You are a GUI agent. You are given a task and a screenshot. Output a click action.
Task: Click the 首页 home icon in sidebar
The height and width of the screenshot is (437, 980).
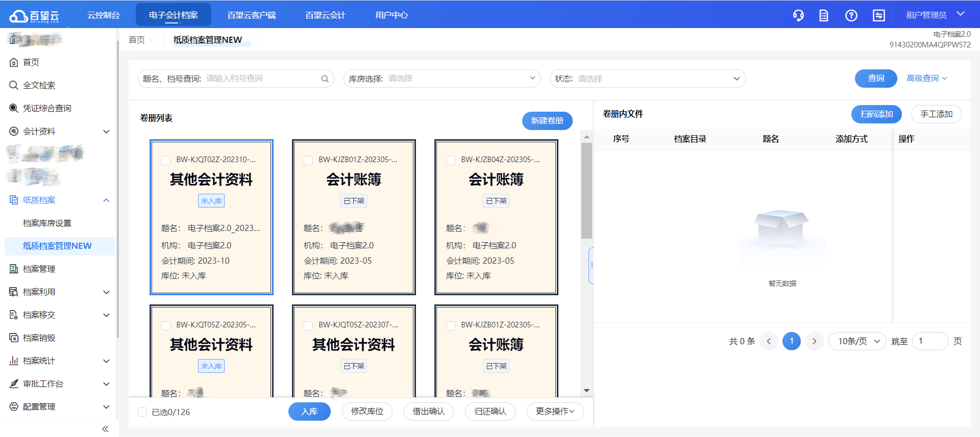point(14,62)
